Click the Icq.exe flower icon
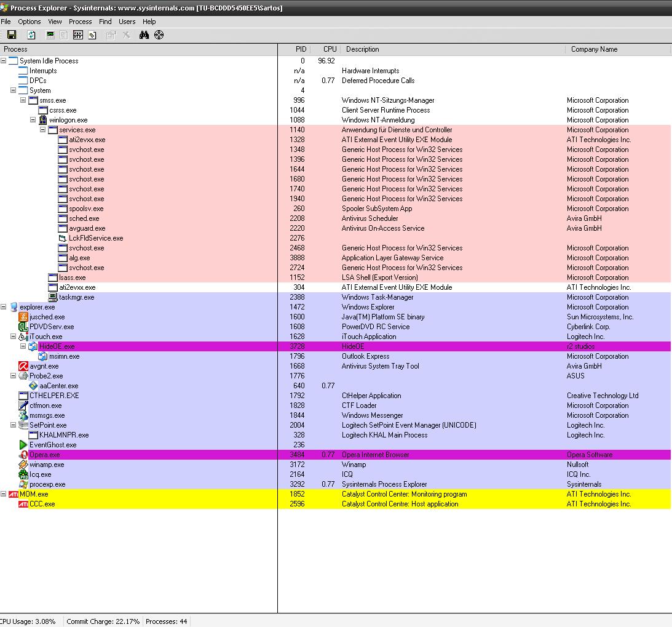672x627 pixels. click(23, 474)
